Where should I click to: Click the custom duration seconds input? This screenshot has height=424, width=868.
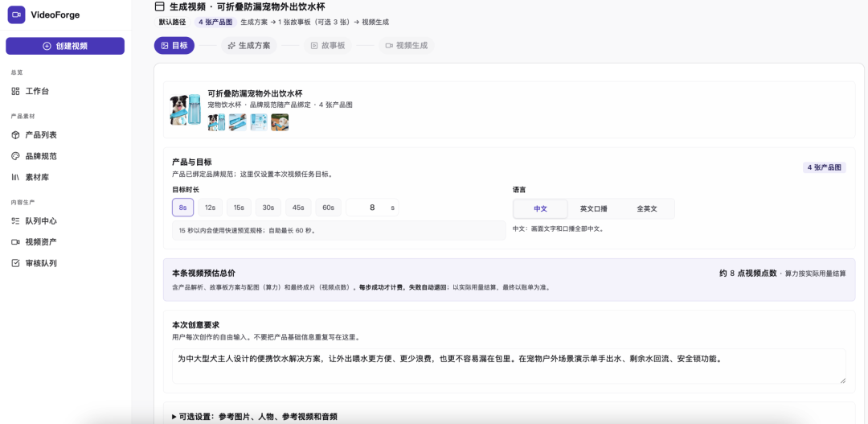click(372, 208)
